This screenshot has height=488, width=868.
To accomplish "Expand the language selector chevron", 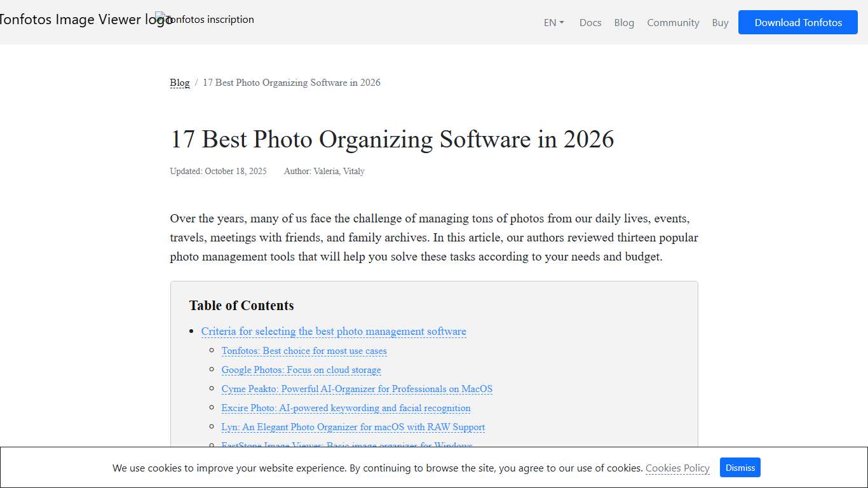I will pos(562,22).
